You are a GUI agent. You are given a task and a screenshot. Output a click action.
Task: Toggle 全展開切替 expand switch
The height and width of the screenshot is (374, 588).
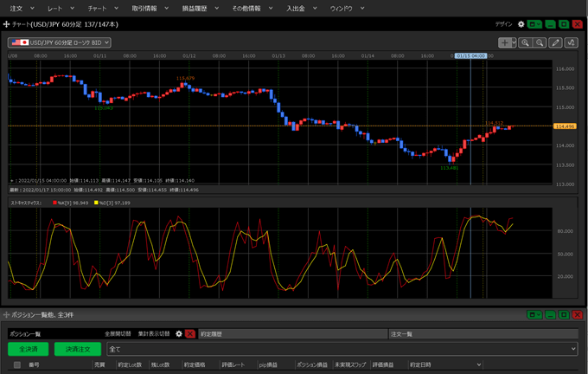coord(118,333)
